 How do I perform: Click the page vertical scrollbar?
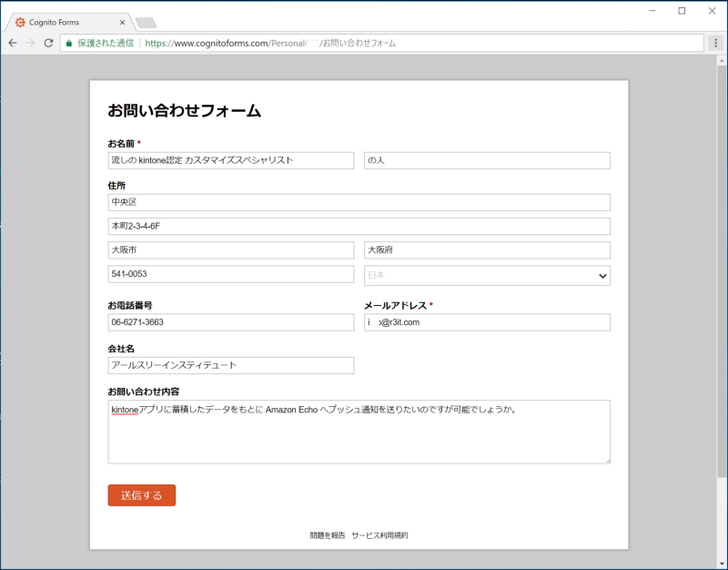pos(722,273)
